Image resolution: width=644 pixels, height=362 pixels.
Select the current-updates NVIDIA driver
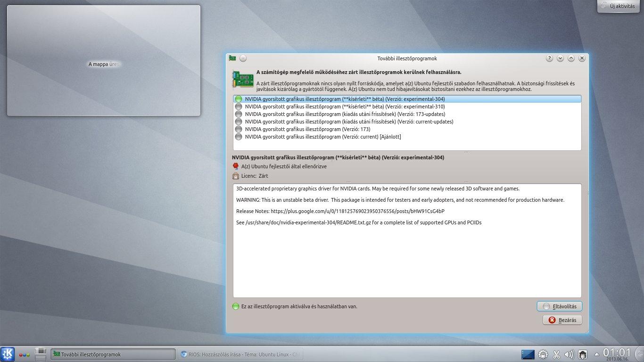tap(407, 122)
